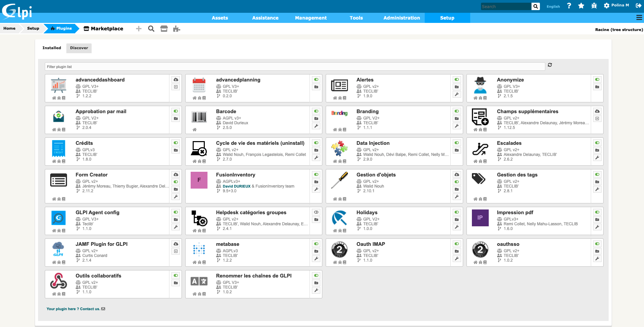The image size is (644, 327).
Task: Click the add plus icon beside Marketplace
Action: point(138,29)
